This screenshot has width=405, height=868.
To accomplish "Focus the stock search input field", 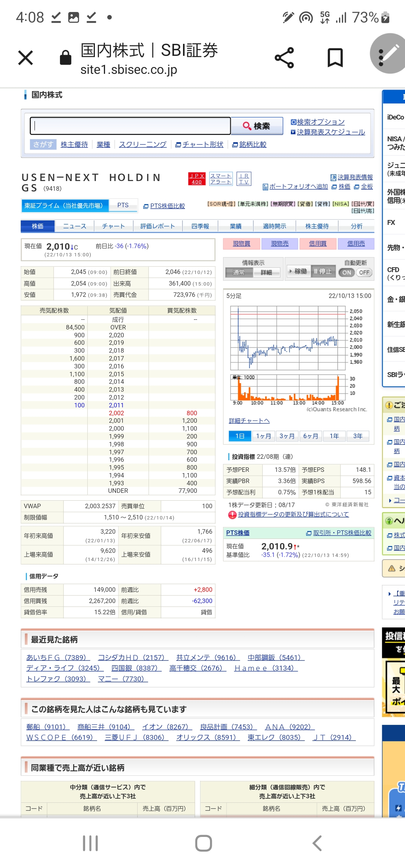I will click(130, 126).
